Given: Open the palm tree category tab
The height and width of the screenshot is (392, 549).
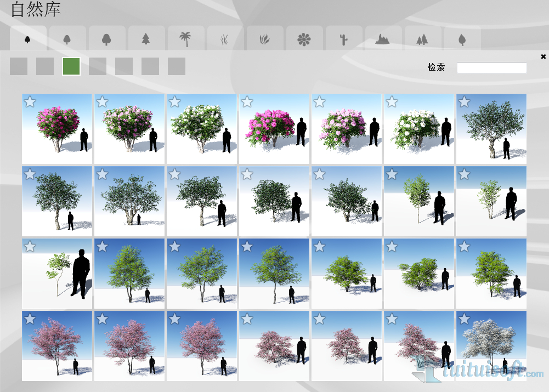Looking at the screenshot, I should (186, 39).
